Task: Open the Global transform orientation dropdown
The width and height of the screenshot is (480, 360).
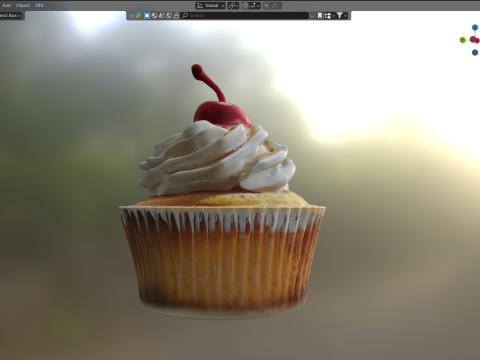Action: pos(210,6)
